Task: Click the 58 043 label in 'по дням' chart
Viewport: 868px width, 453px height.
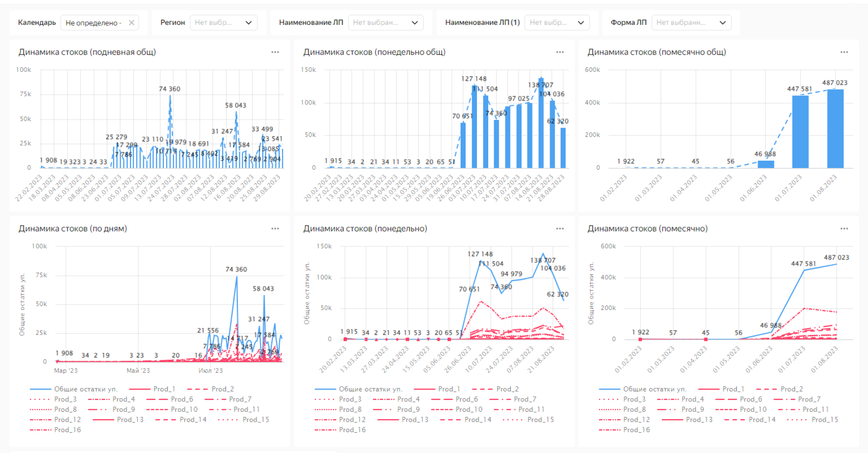Action: point(263,288)
